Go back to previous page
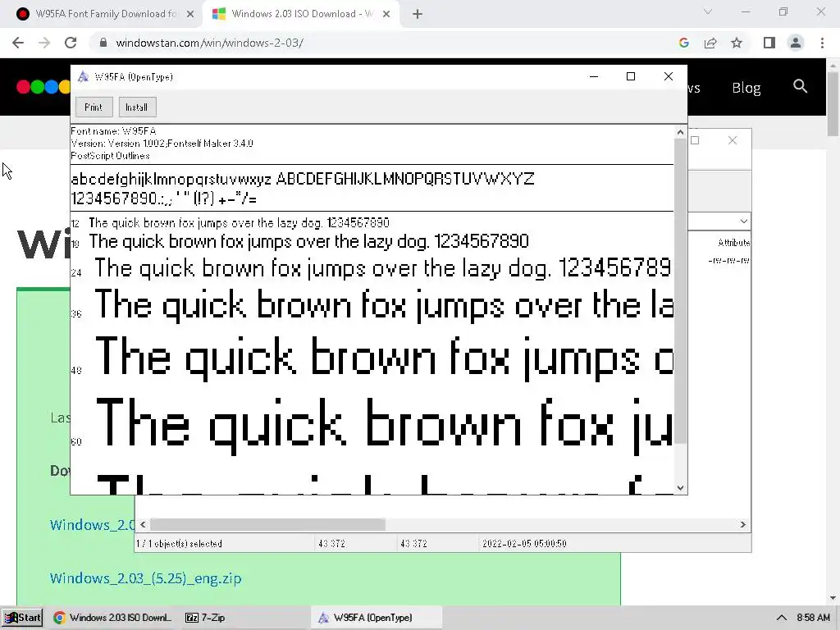Image resolution: width=840 pixels, height=630 pixels. 18,43
